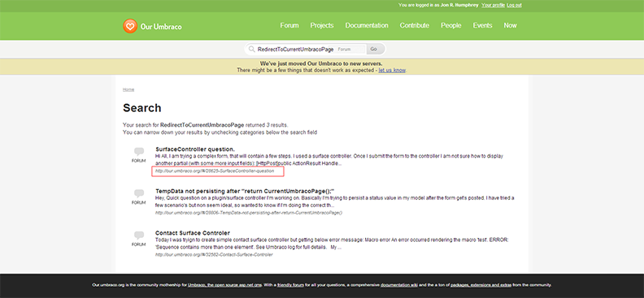Click the 'let us know' link
This screenshot has height=298, width=644.
(392, 70)
